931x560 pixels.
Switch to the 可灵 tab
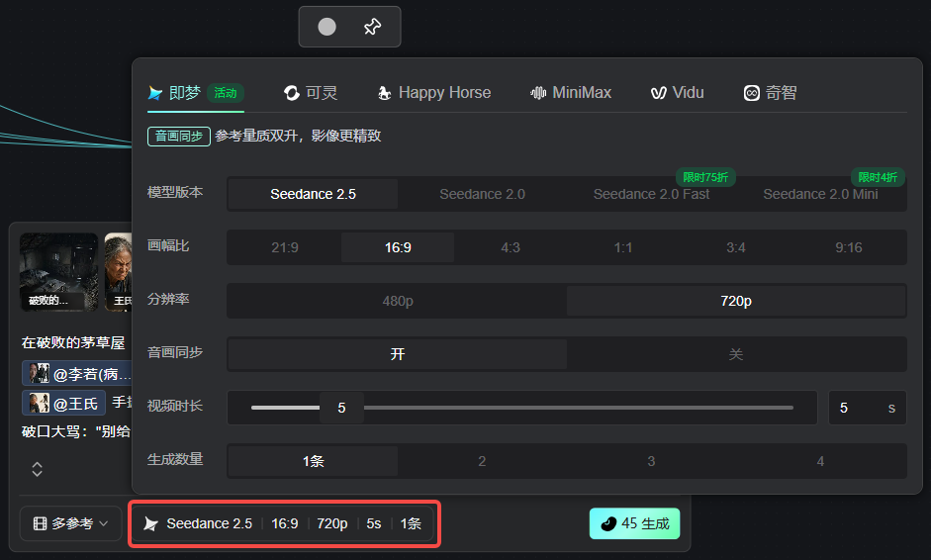(x=311, y=93)
